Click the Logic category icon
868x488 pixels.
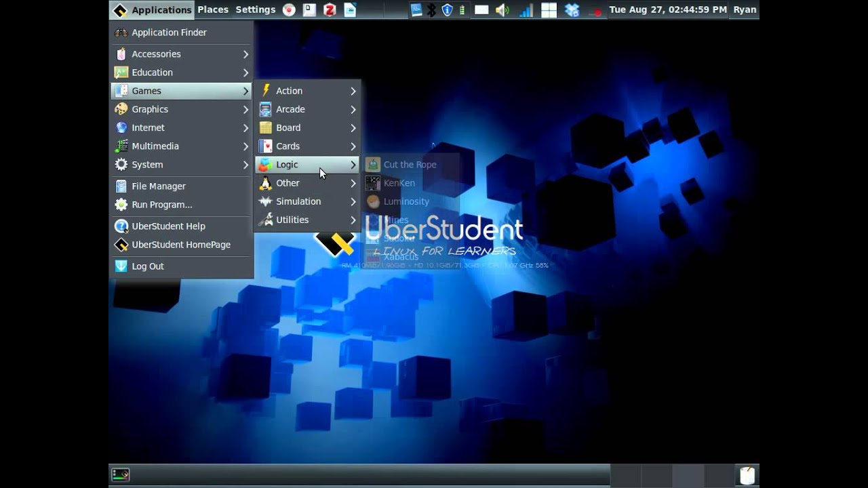265,165
